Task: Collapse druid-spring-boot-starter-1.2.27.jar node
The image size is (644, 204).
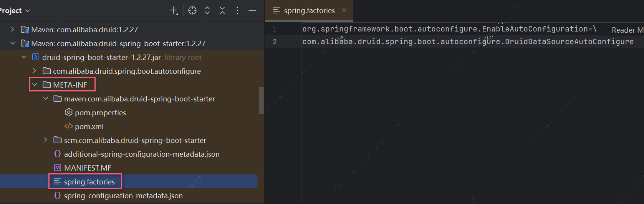Action: 24,57
